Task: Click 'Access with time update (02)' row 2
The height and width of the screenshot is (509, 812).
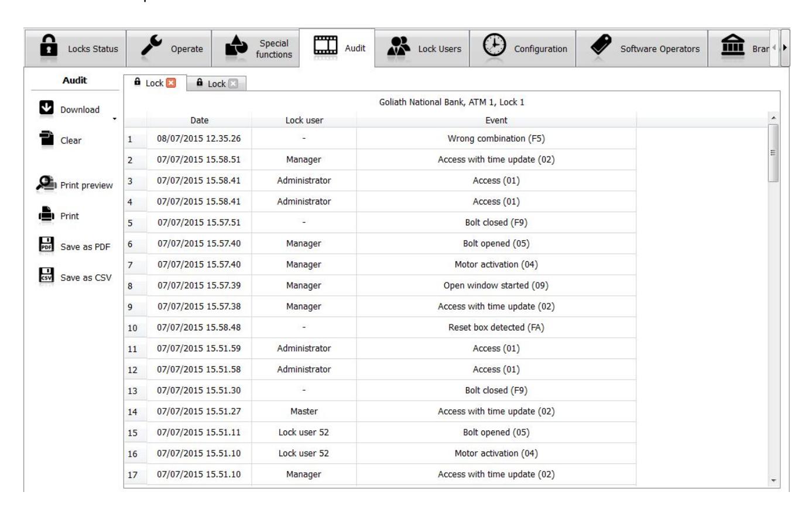Action: pyautogui.click(x=496, y=159)
